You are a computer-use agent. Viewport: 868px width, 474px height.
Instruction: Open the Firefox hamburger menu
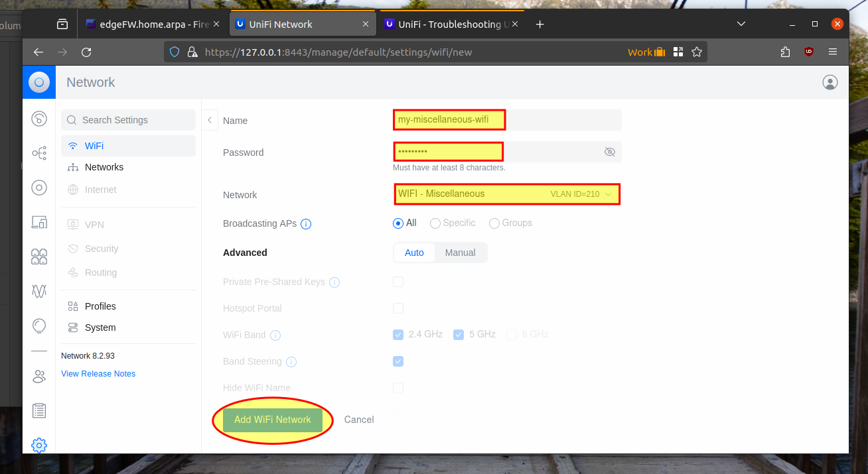coord(833,52)
